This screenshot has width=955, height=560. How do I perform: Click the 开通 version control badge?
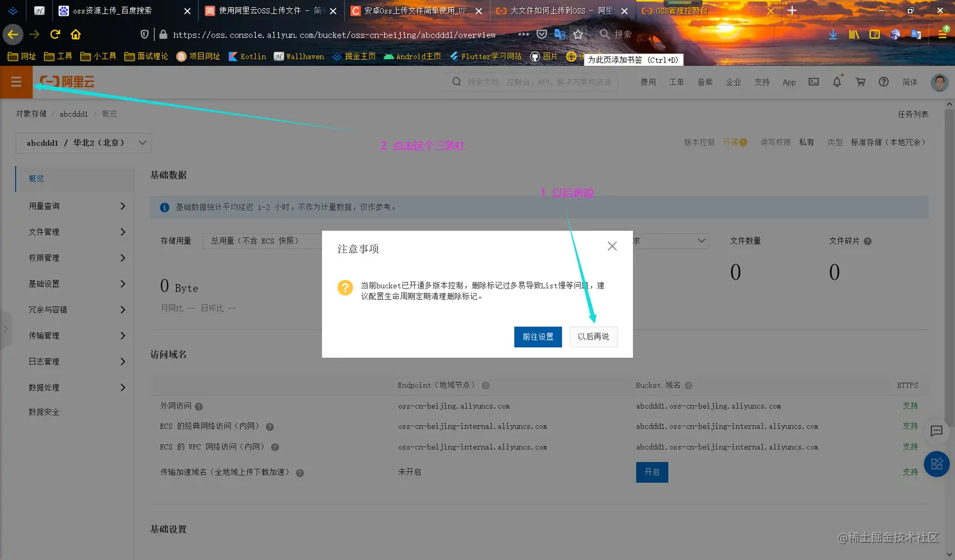[731, 142]
